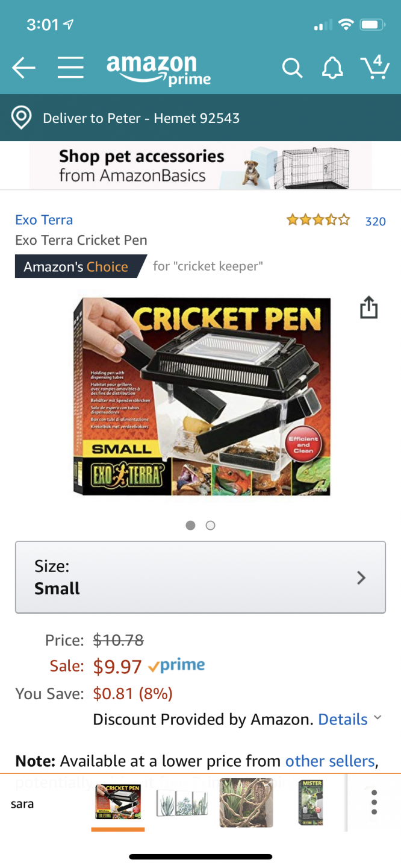401x868 pixels.
Task: Open the hamburger menu
Action: tap(70, 68)
